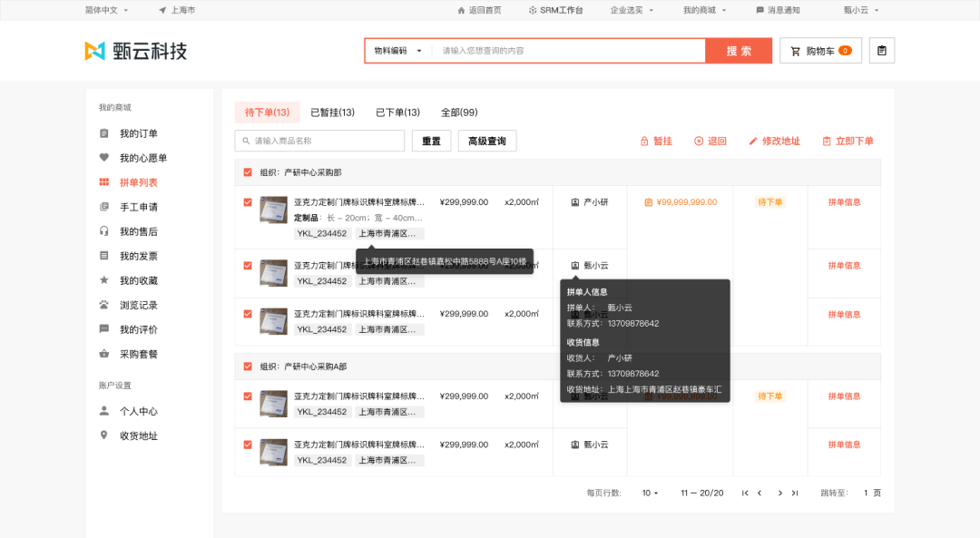Screen dimensions: 980x538
Task: Click the location arrow for 上海市
Action: coord(162,10)
